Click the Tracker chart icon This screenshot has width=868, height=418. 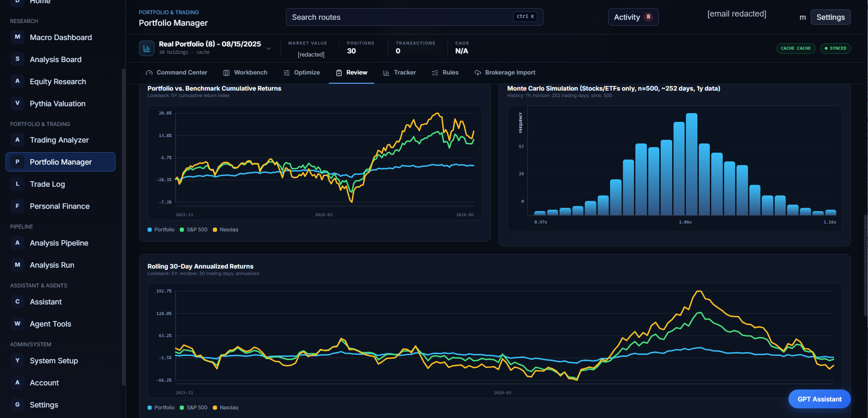pos(386,73)
